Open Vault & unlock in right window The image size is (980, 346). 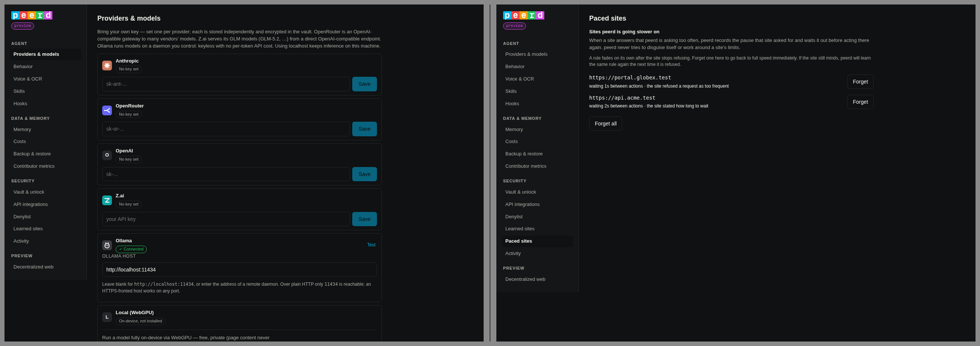(x=537, y=192)
